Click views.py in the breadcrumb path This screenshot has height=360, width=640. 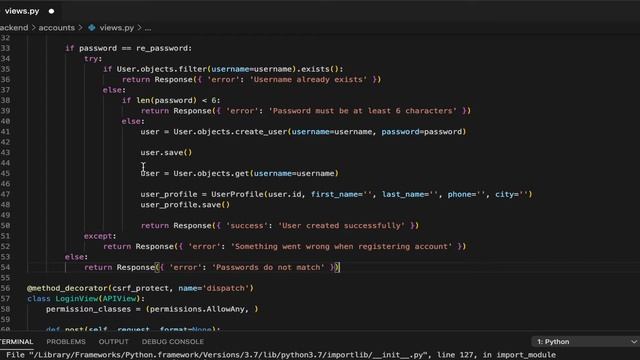tap(116, 28)
